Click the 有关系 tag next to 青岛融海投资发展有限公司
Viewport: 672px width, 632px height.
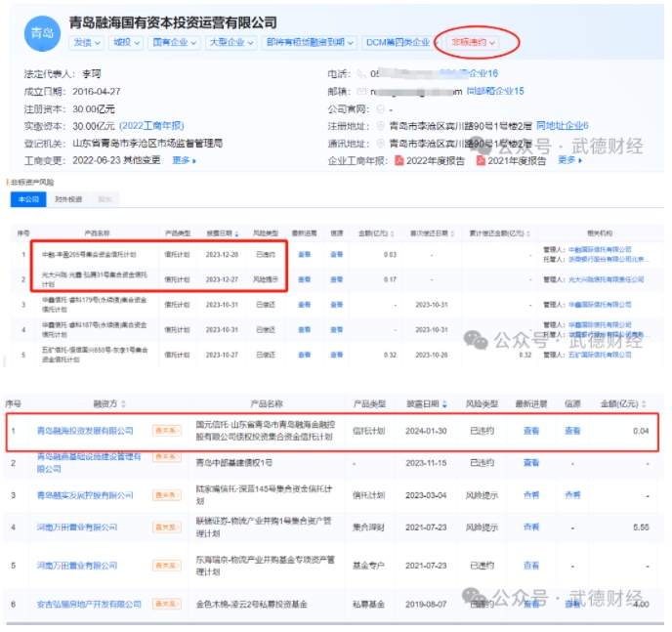[x=168, y=430]
